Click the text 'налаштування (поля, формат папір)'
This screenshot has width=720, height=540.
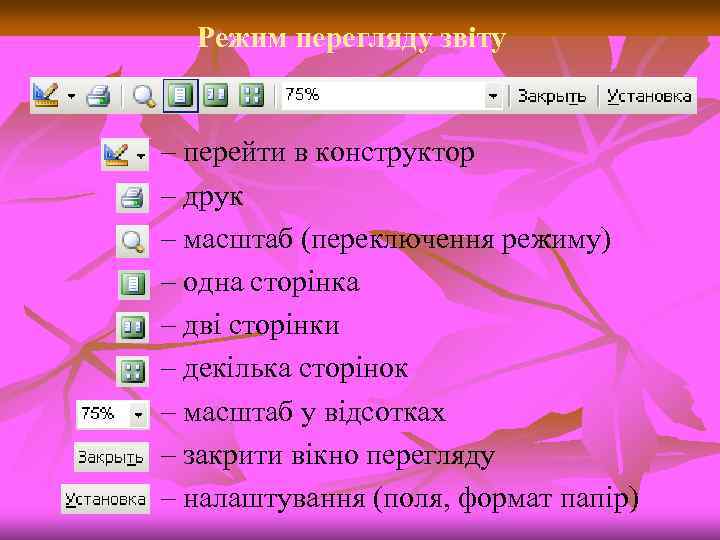pyautogui.click(x=411, y=499)
